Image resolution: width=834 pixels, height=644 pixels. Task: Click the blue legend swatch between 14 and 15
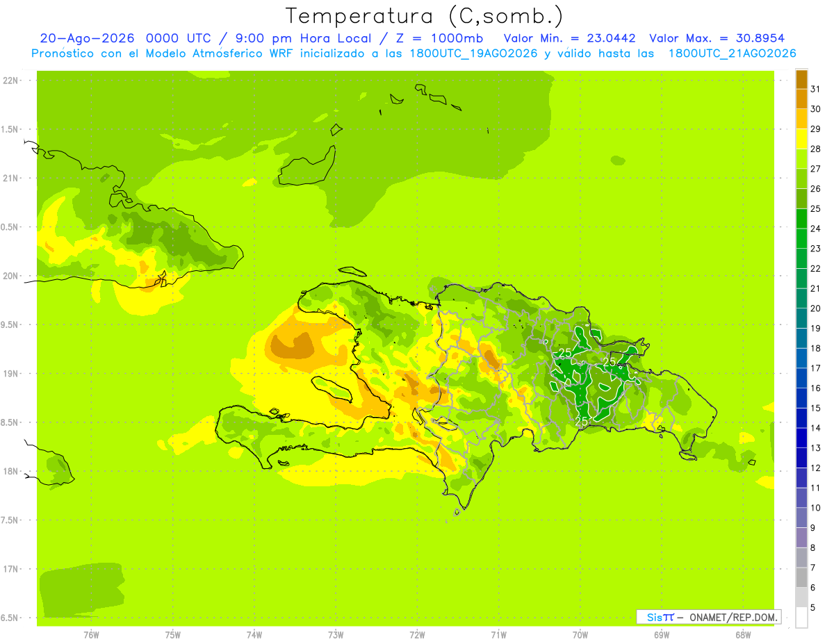(801, 418)
